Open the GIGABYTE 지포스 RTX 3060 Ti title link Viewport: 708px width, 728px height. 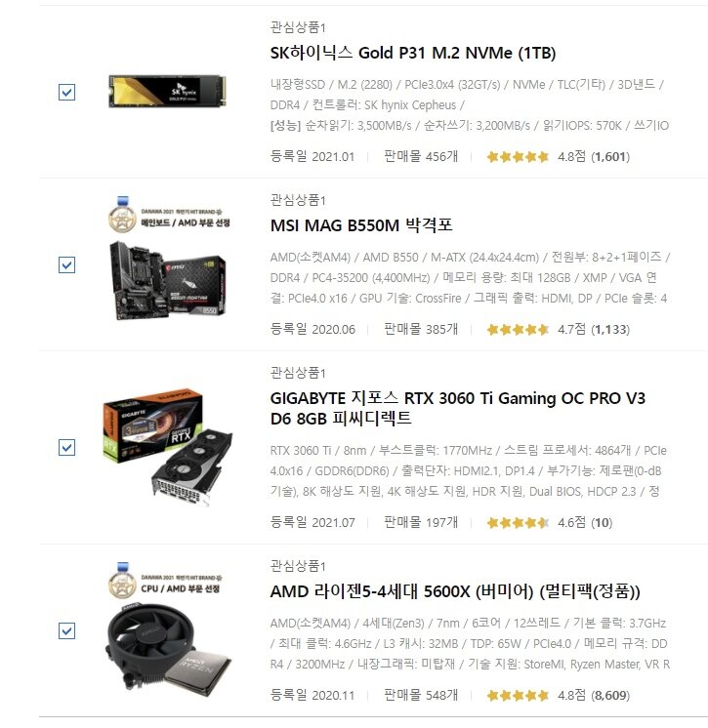click(458, 409)
